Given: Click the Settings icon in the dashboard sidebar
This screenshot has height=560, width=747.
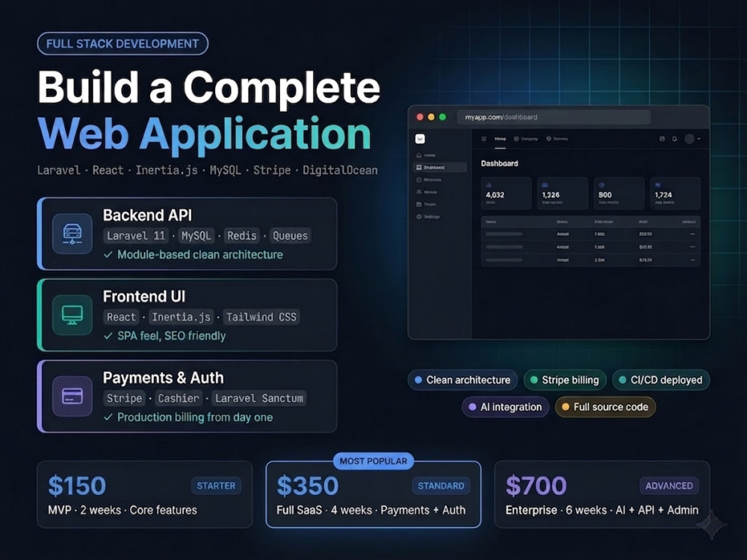Looking at the screenshot, I should coord(419,217).
